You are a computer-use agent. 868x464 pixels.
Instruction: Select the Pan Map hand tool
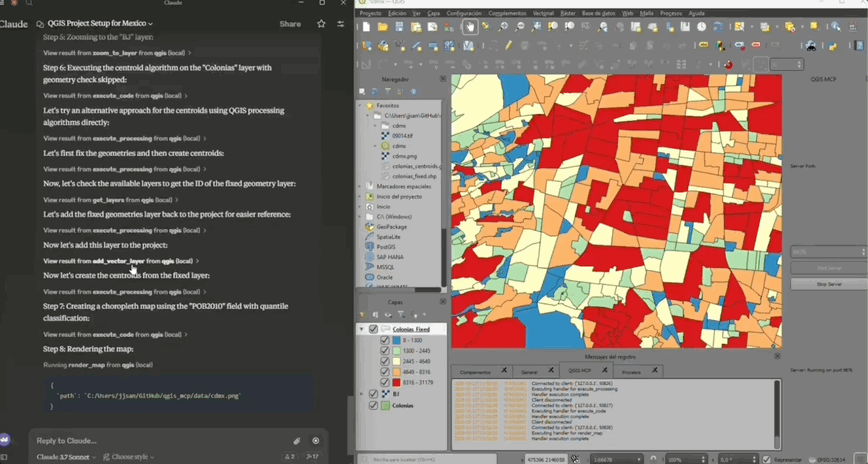(468, 27)
